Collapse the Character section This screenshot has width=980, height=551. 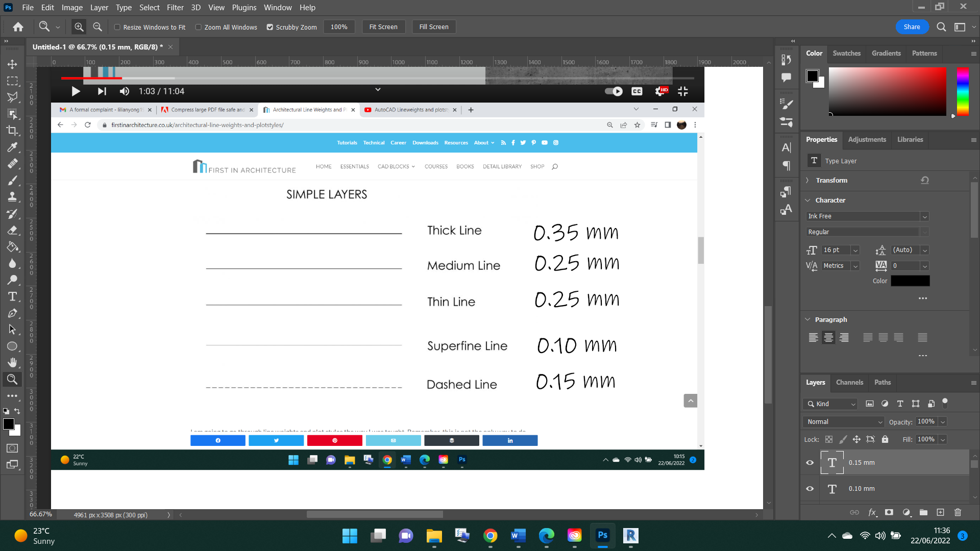point(807,200)
